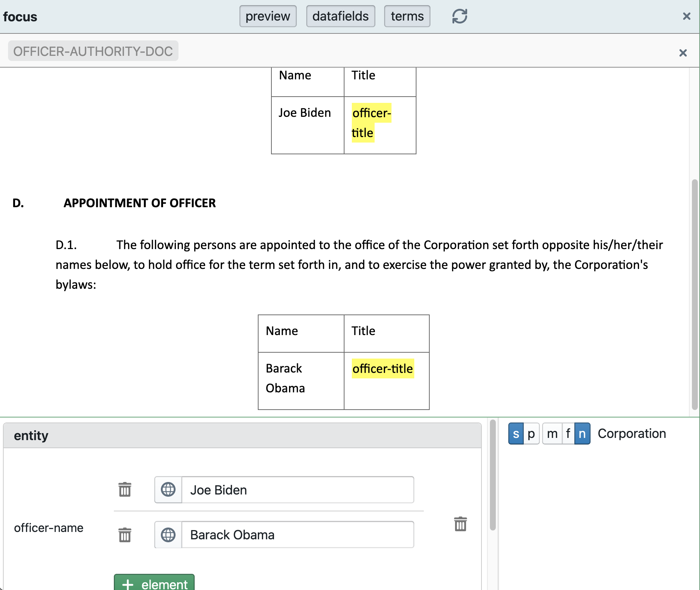Close the focus panel with top X
This screenshot has height=590, width=700.
tap(686, 16)
